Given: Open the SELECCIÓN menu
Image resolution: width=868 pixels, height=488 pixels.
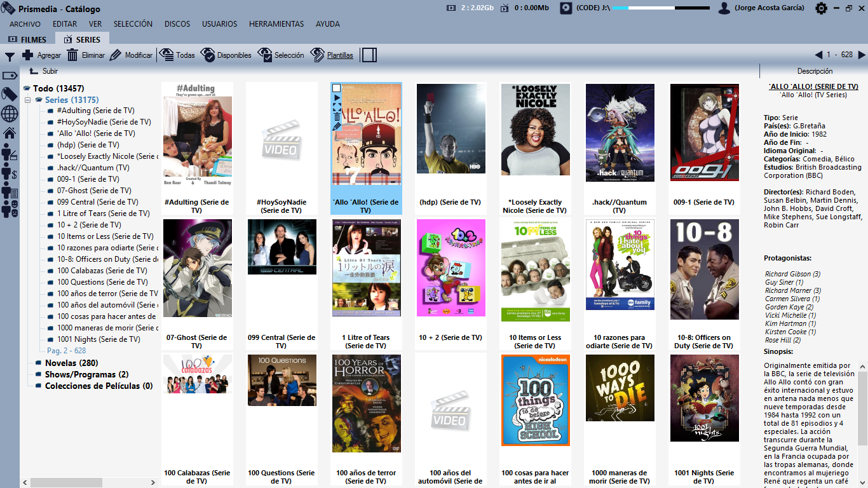Looking at the screenshot, I should [133, 24].
